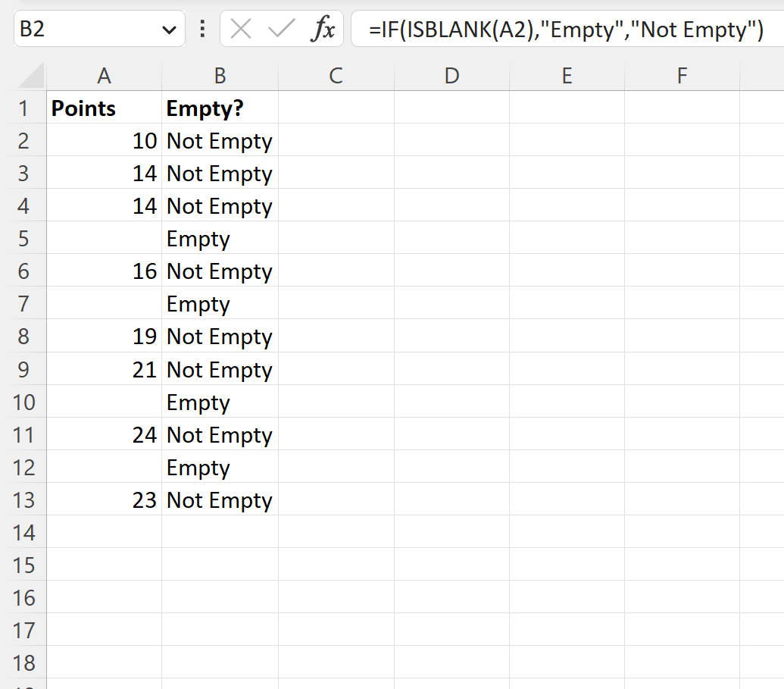This screenshot has height=689, width=784.
Task: Click the formula bar showing the IF formula
Action: 530,30
